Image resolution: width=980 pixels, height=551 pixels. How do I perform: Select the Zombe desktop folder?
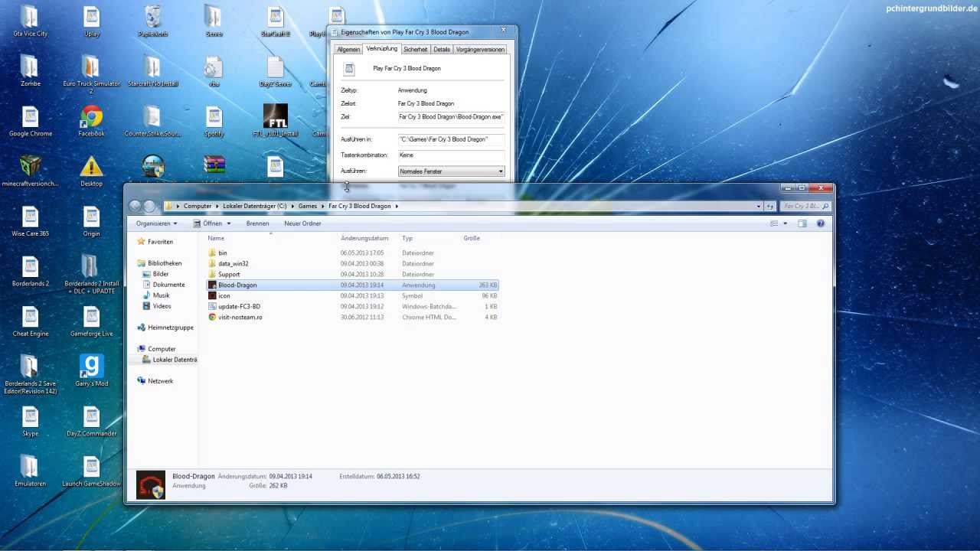point(30,70)
